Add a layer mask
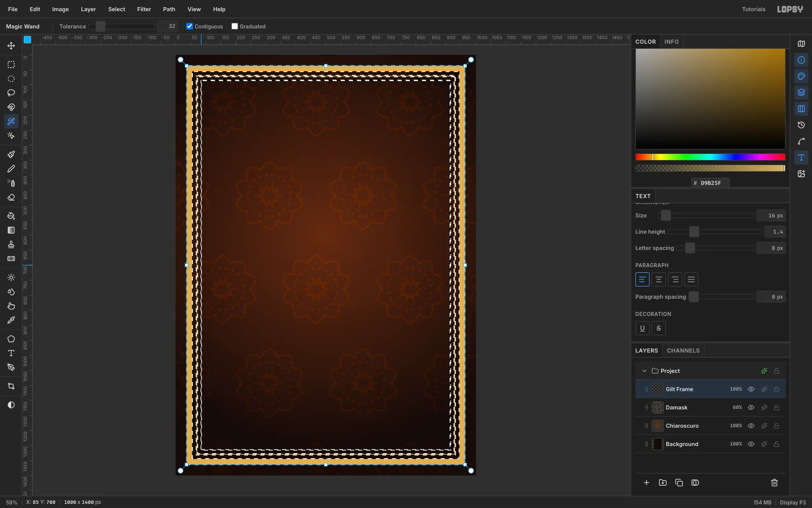Screen dimensions: 812x508 (695, 483)
